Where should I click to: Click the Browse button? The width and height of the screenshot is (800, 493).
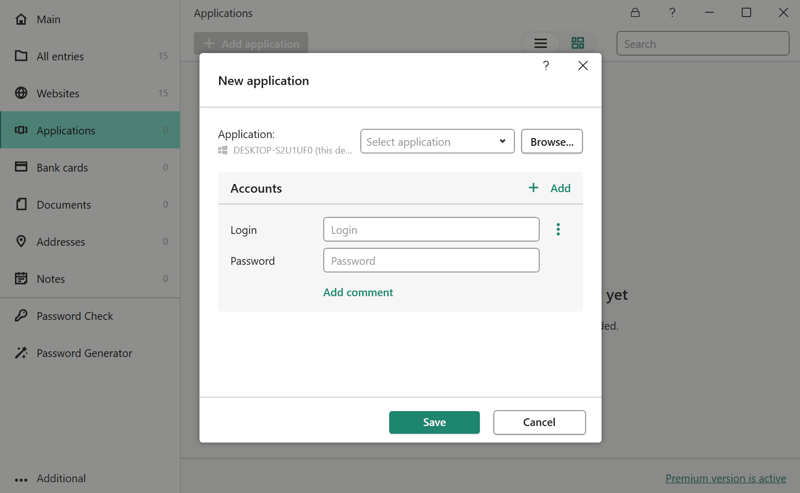click(552, 142)
